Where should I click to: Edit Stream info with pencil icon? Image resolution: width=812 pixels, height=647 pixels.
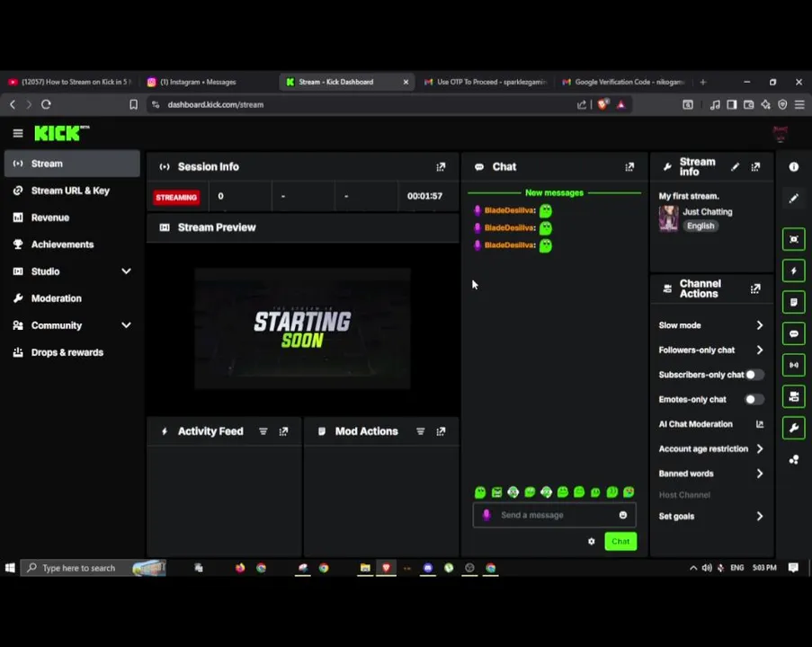coord(735,166)
